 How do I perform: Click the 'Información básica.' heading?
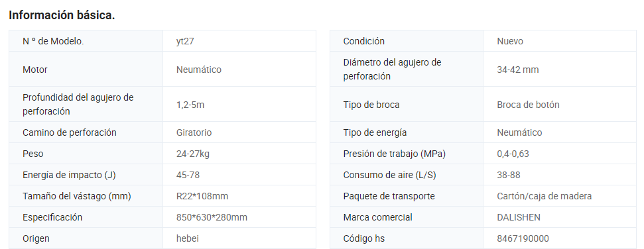(x=62, y=15)
